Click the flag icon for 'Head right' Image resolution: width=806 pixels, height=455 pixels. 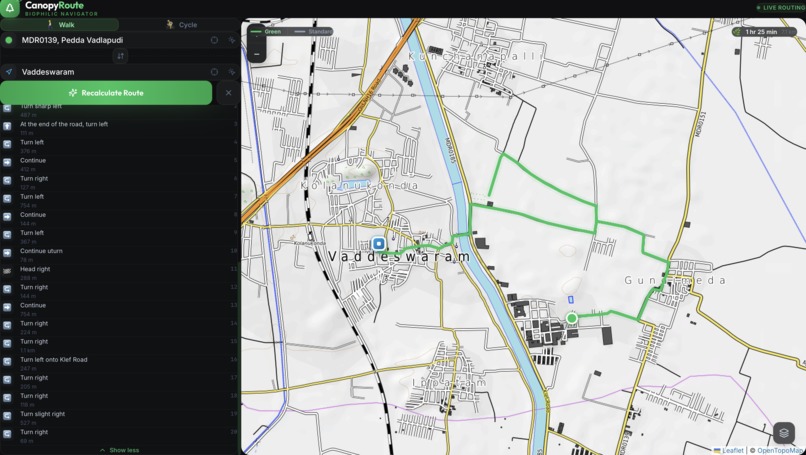(x=7, y=271)
